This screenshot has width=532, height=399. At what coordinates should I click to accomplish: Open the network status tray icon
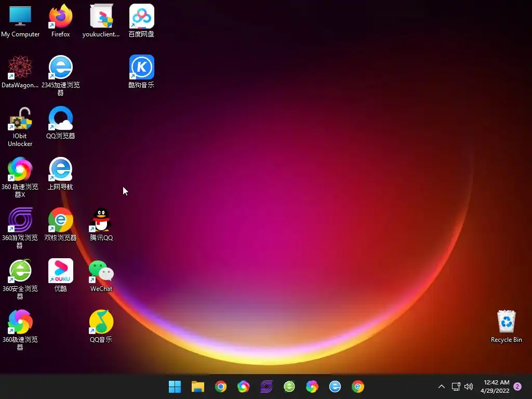click(456, 387)
